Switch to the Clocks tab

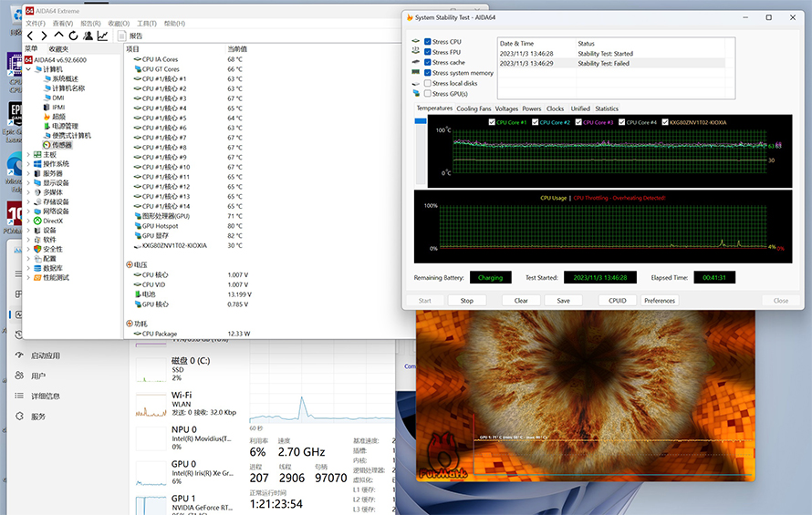coord(555,108)
